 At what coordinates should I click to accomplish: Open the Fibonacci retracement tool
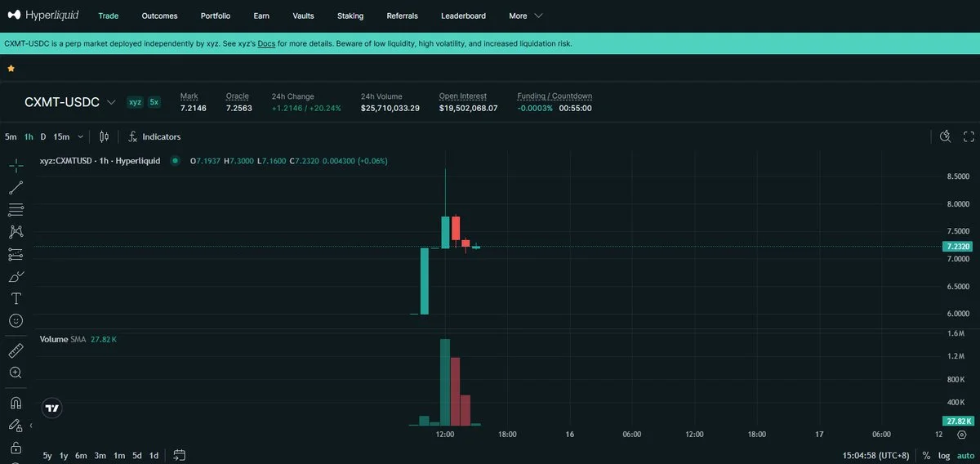[x=16, y=210]
